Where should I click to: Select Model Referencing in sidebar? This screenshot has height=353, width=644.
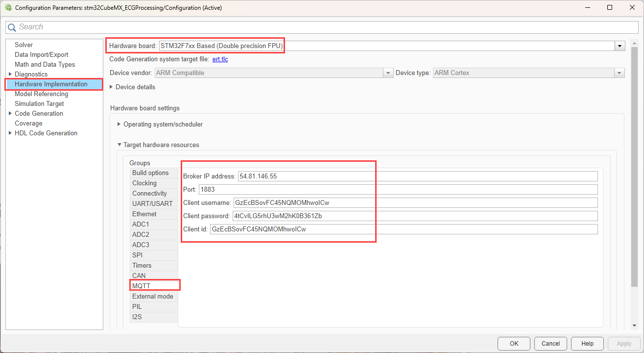(x=41, y=94)
